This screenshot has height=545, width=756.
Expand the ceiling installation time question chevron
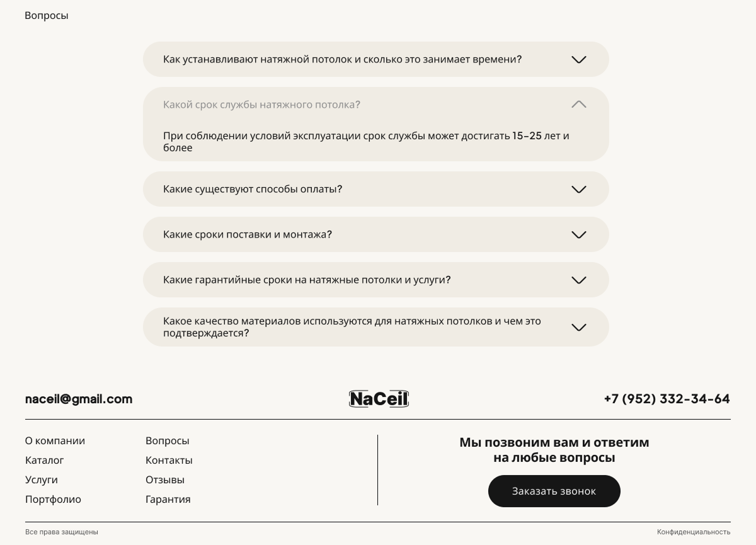[x=578, y=59]
